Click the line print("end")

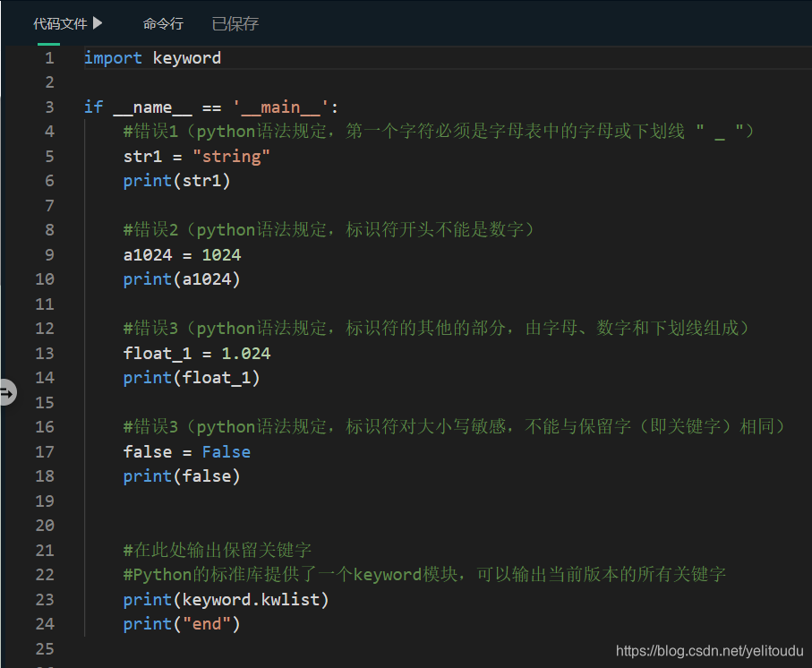tap(182, 624)
